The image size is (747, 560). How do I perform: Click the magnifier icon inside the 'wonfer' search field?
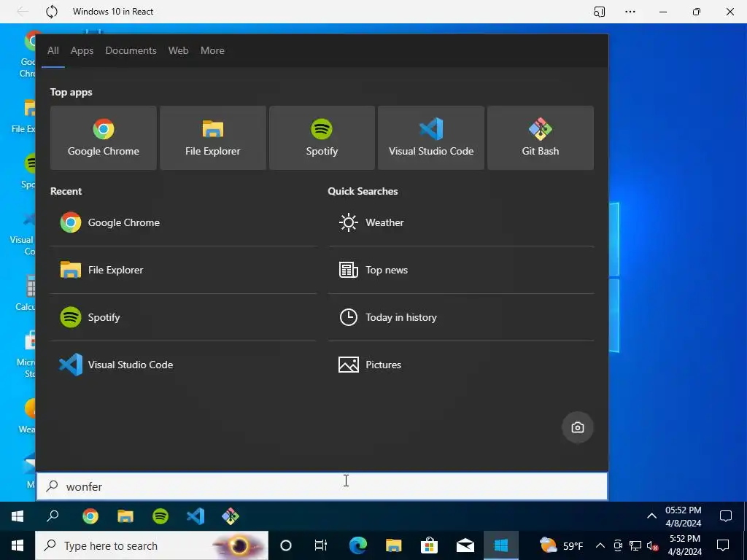pos(52,486)
